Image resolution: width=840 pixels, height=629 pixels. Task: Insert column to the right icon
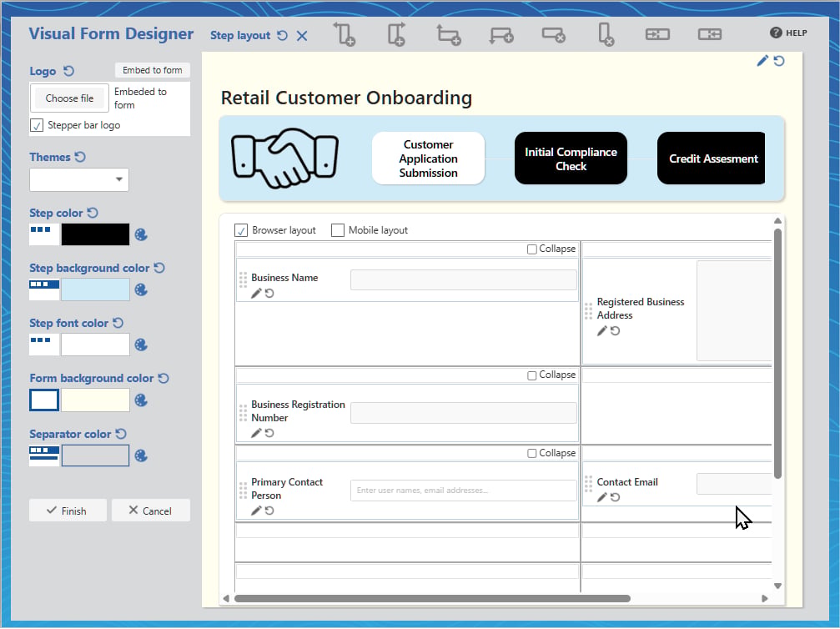(396, 34)
